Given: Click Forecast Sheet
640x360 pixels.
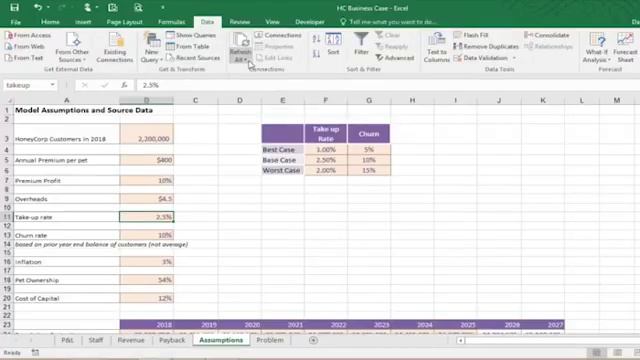Looking at the screenshot, I should (x=625, y=47).
